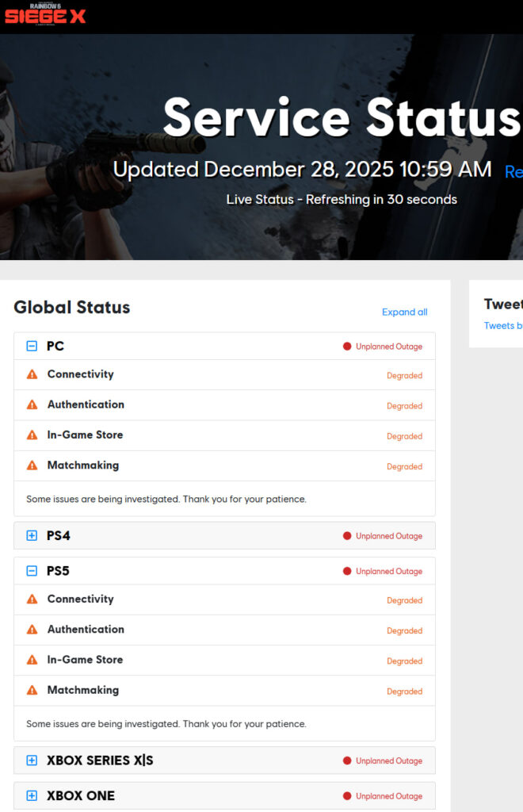Collapse the PS5 status section

tap(32, 571)
